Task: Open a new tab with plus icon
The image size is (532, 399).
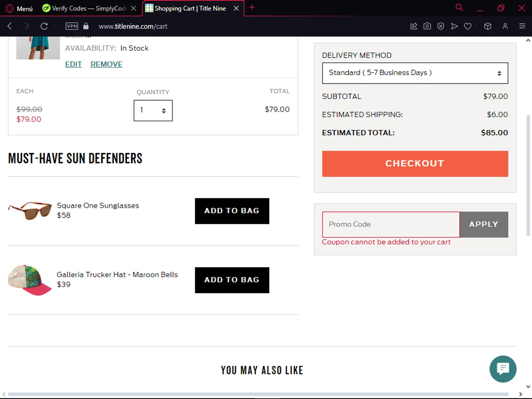Action: (x=252, y=7)
